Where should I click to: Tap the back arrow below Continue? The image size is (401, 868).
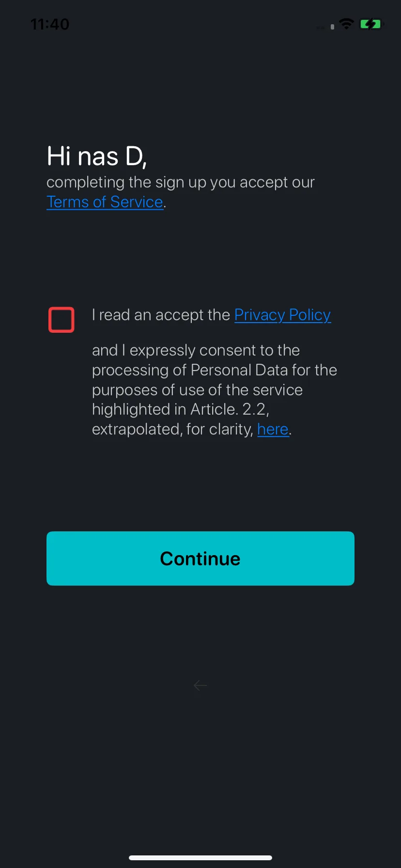click(x=200, y=685)
